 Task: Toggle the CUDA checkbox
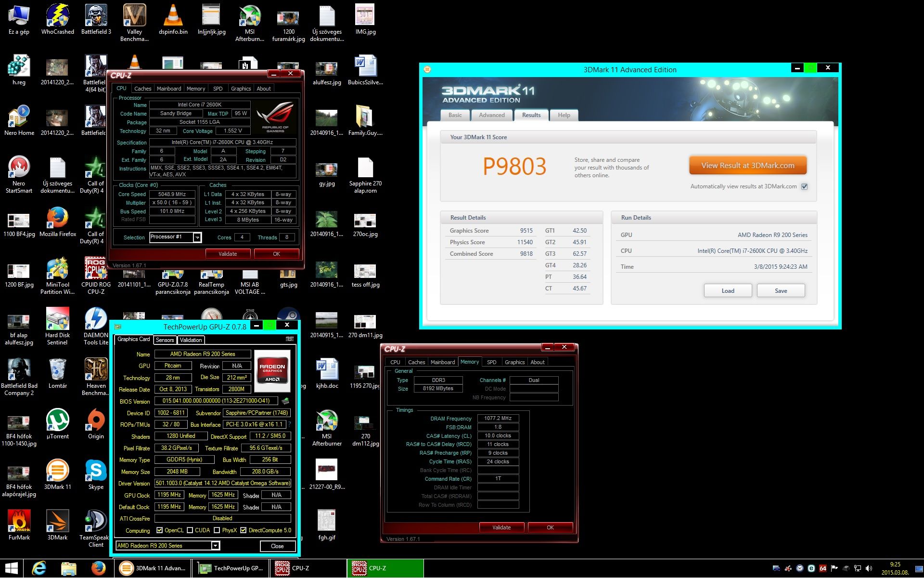point(190,530)
